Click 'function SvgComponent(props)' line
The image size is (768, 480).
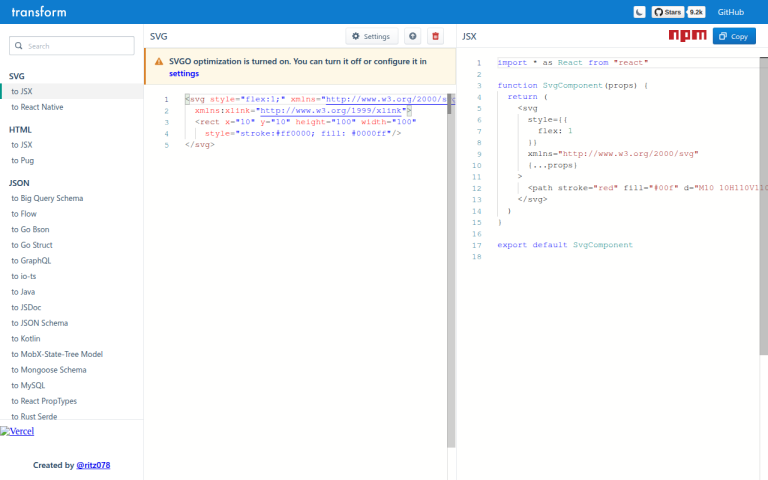point(572,86)
